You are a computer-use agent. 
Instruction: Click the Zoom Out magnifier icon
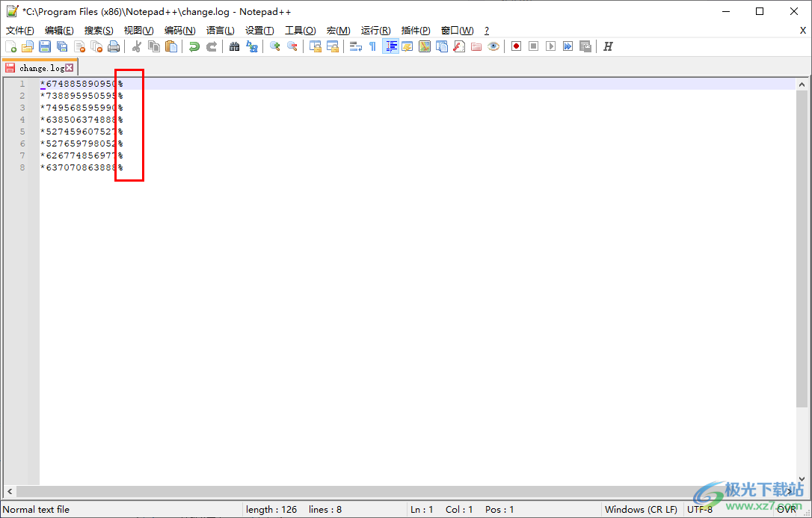(292, 46)
